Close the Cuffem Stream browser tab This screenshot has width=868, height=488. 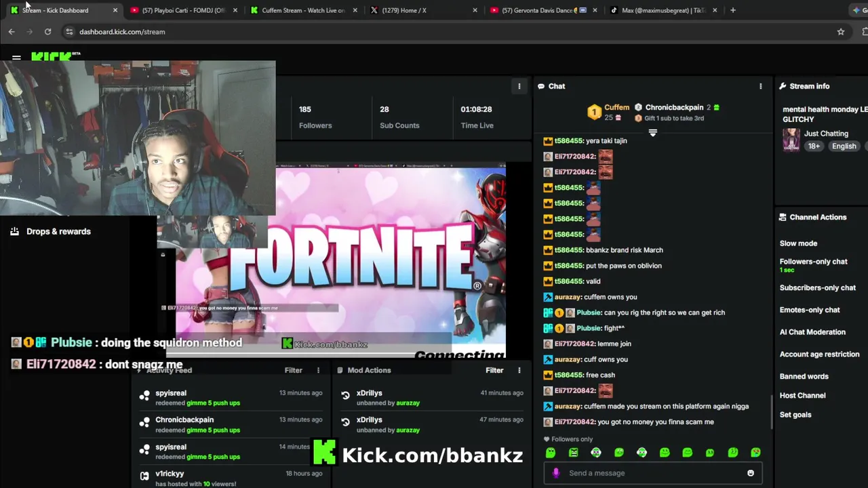tap(355, 10)
